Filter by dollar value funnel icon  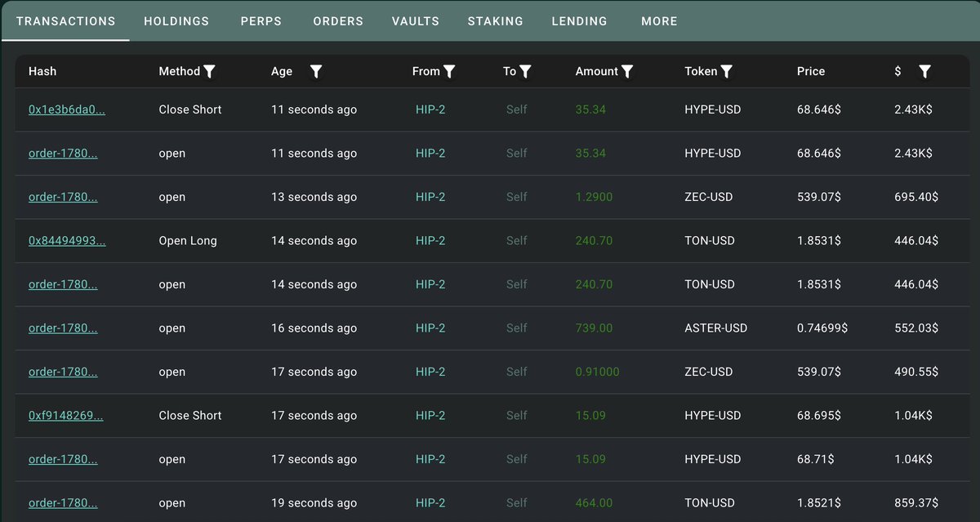(x=924, y=72)
